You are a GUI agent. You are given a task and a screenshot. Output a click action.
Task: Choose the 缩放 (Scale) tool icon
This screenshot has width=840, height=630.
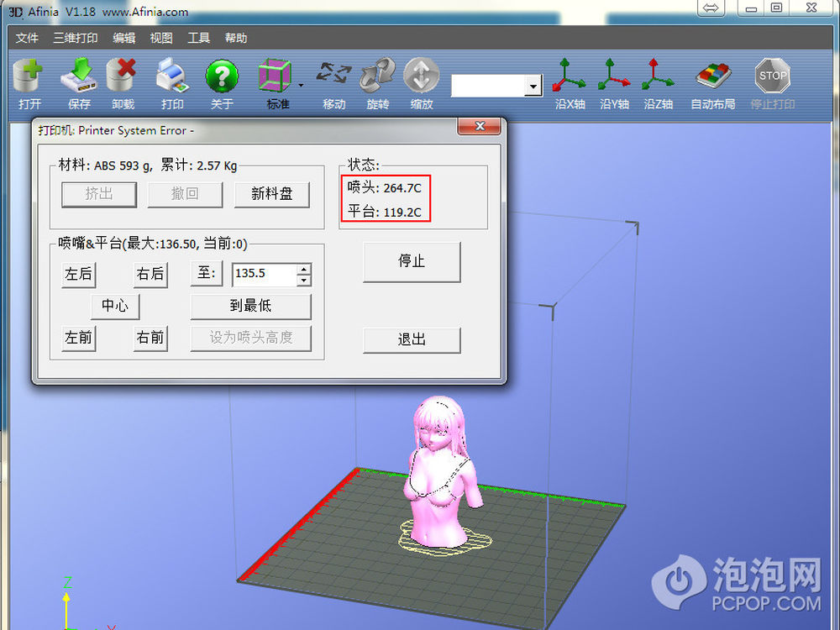(x=422, y=76)
